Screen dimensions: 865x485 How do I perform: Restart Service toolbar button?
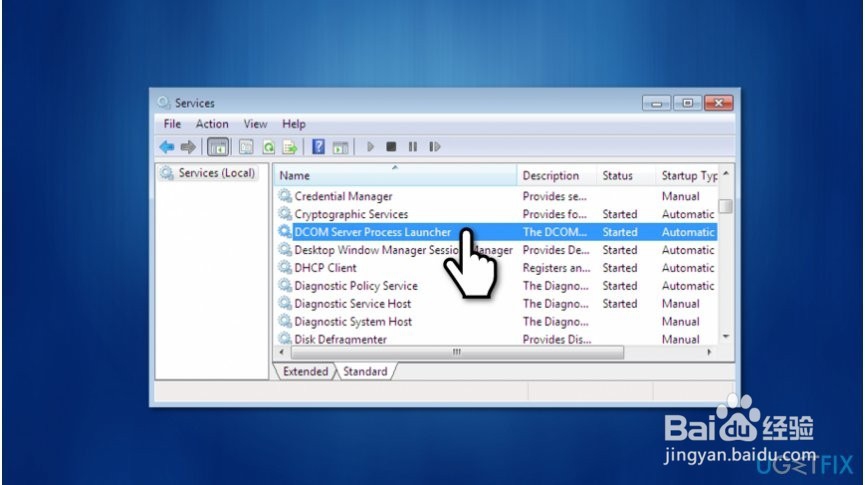[x=435, y=147]
